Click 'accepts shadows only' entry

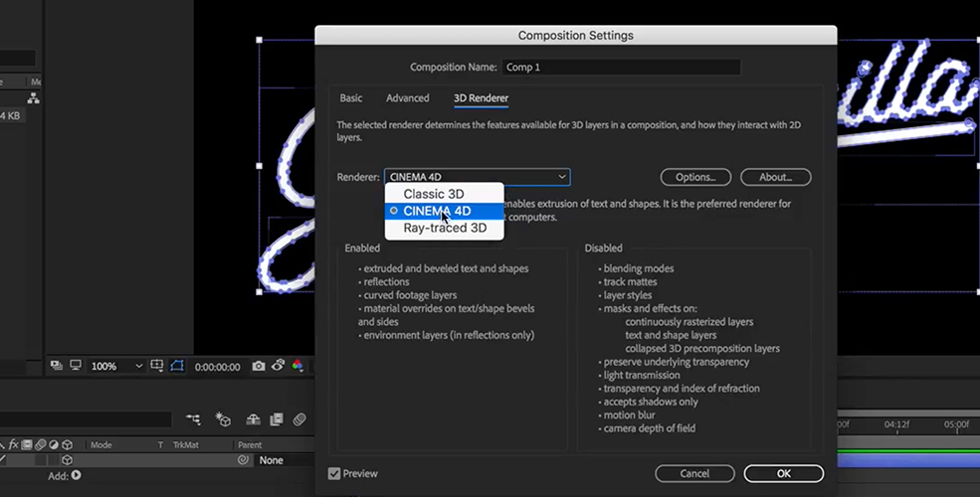pos(651,402)
